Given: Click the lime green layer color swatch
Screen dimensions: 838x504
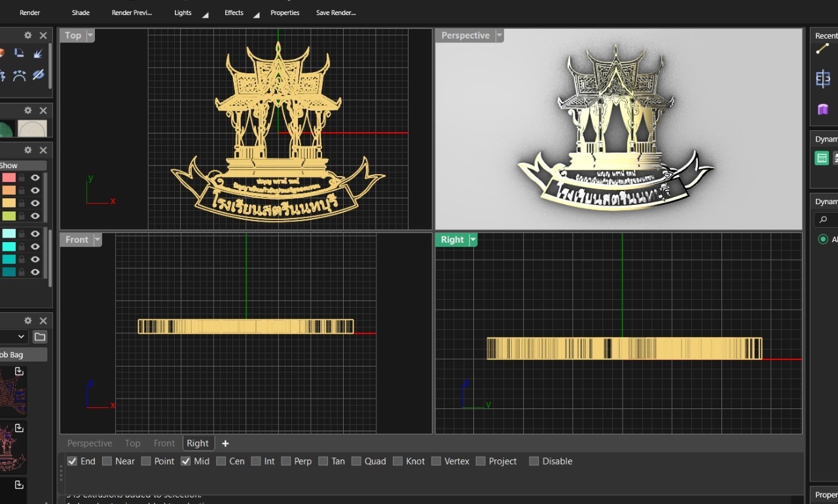Looking at the screenshot, I should (9, 216).
